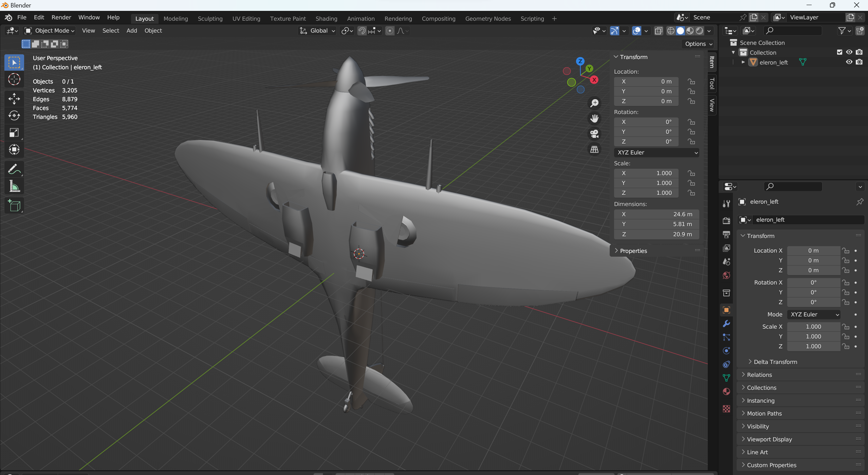Viewport: 868px width, 475px height.
Task: Open XYZ Euler rotation mode dropdown
Action: click(656, 153)
